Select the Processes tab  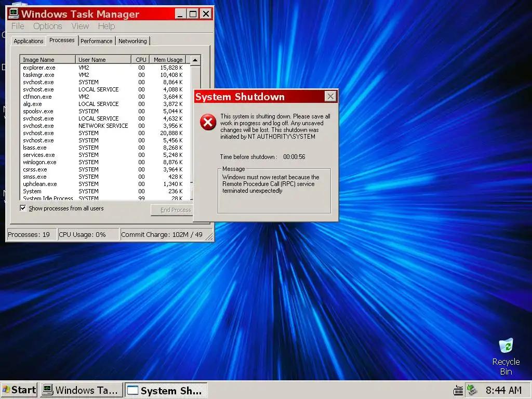[62, 40]
